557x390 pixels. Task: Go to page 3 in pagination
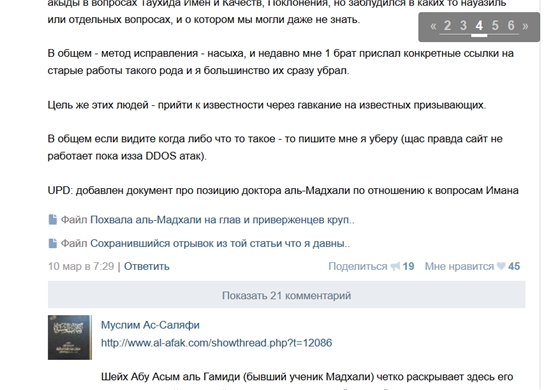pos(463,26)
